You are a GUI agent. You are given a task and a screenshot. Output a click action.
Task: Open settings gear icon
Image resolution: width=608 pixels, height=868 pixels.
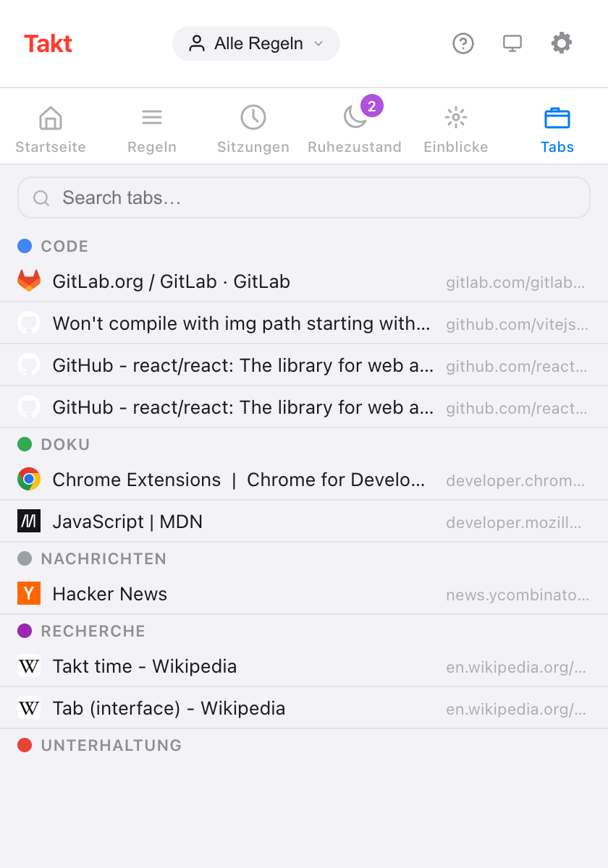pos(562,43)
